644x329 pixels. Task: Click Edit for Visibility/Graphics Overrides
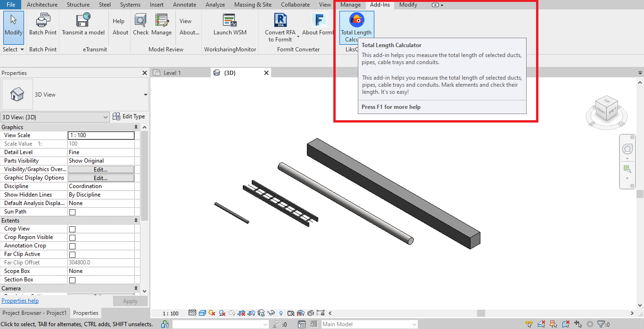point(101,169)
